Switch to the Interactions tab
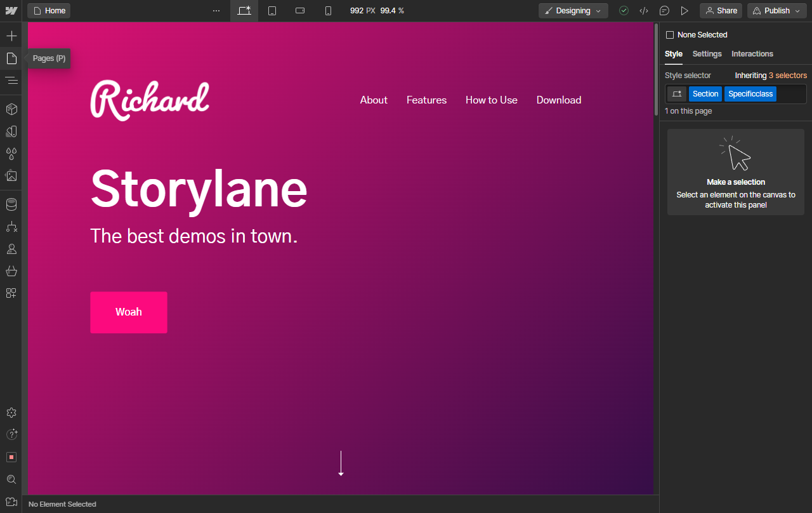812x513 pixels. (x=752, y=54)
